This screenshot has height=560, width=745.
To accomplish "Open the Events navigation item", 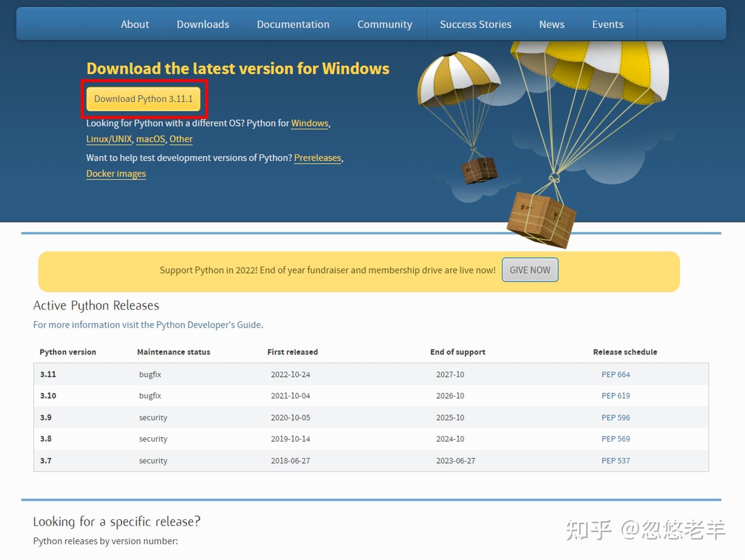I will 608,24.
